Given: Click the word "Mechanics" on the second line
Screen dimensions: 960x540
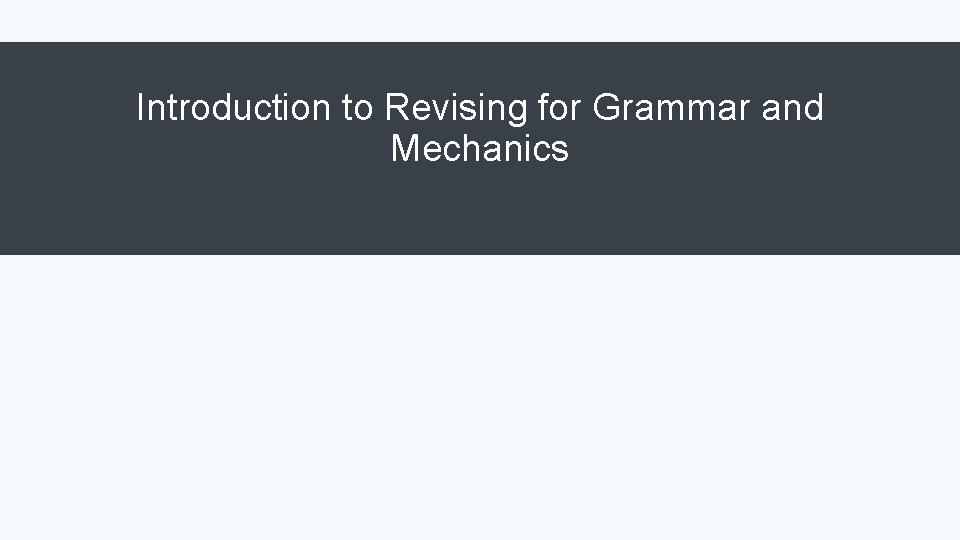Looking at the screenshot, I should click(480, 148).
